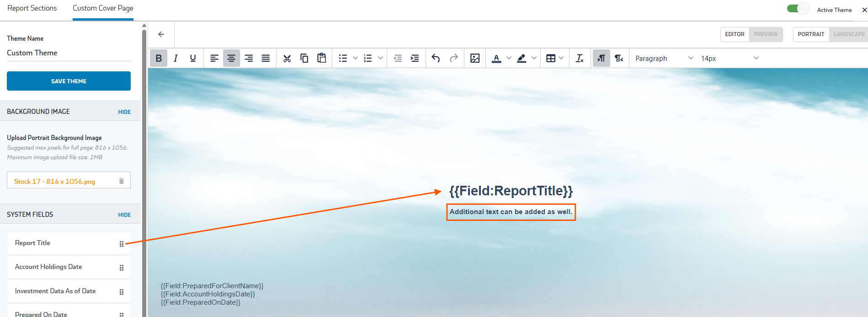Insert a table
868x317 pixels.
tap(551, 58)
